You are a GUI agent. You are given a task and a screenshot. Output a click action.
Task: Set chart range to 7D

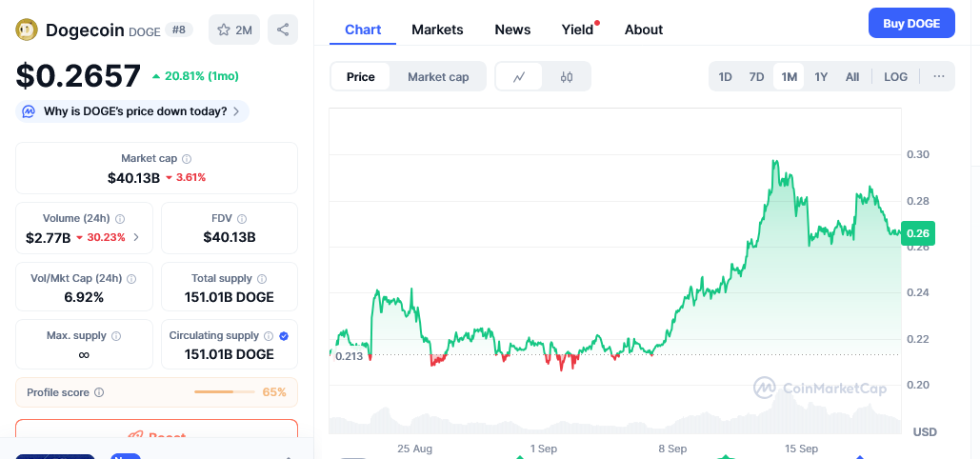pyautogui.click(x=756, y=77)
